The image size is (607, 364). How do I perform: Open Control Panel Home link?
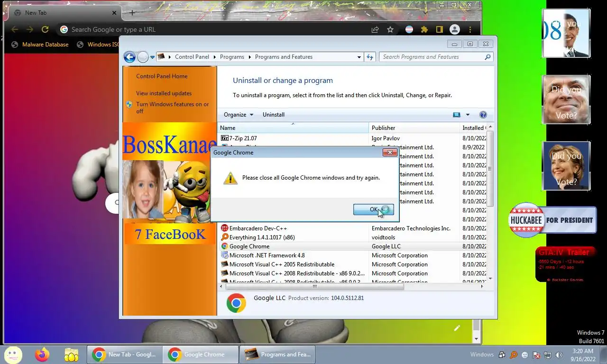[162, 76]
